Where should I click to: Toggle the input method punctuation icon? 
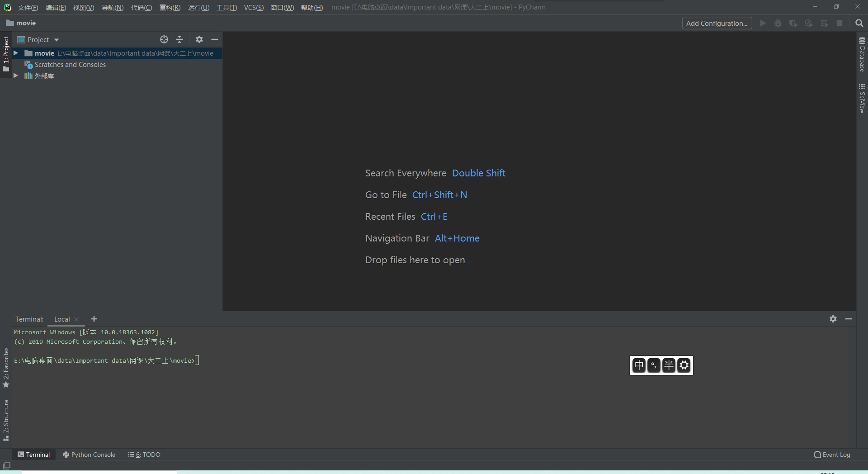tap(654, 365)
